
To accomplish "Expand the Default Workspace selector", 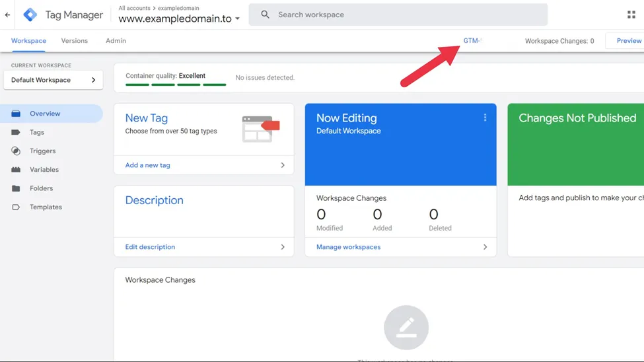I will (x=54, y=80).
